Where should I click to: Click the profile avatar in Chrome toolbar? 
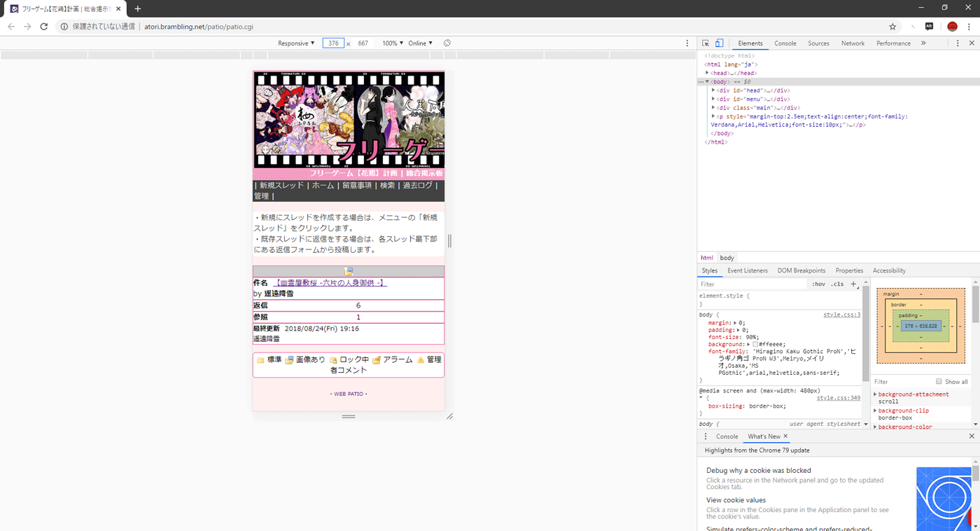[952, 27]
